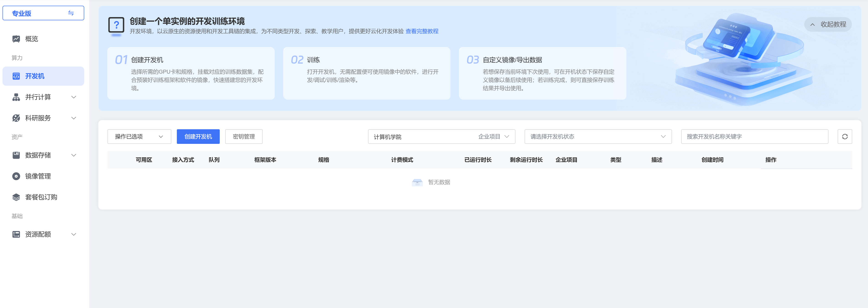Click the 算力 sidebar section label
Image resolution: width=868 pixels, height=308 pixels.
17,58
